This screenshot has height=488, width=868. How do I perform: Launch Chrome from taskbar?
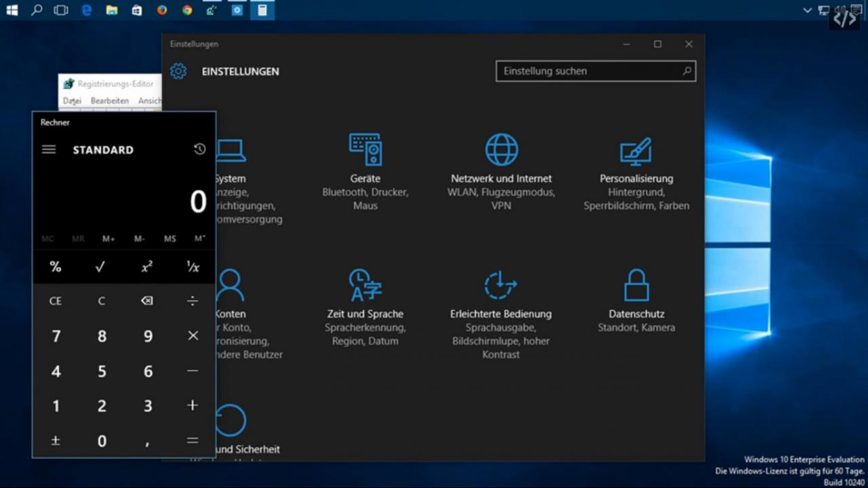[186, 10]
